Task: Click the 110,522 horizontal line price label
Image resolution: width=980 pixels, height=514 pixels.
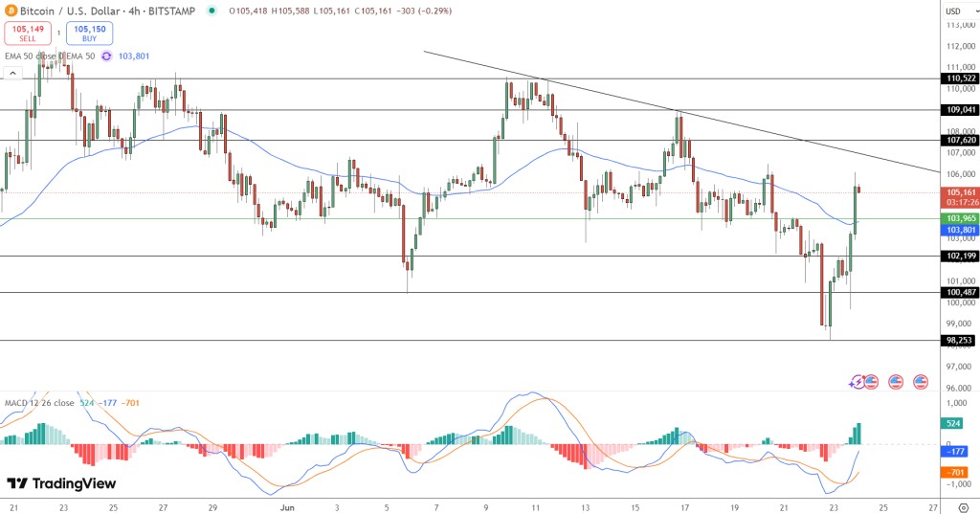Action: (961, 78)
